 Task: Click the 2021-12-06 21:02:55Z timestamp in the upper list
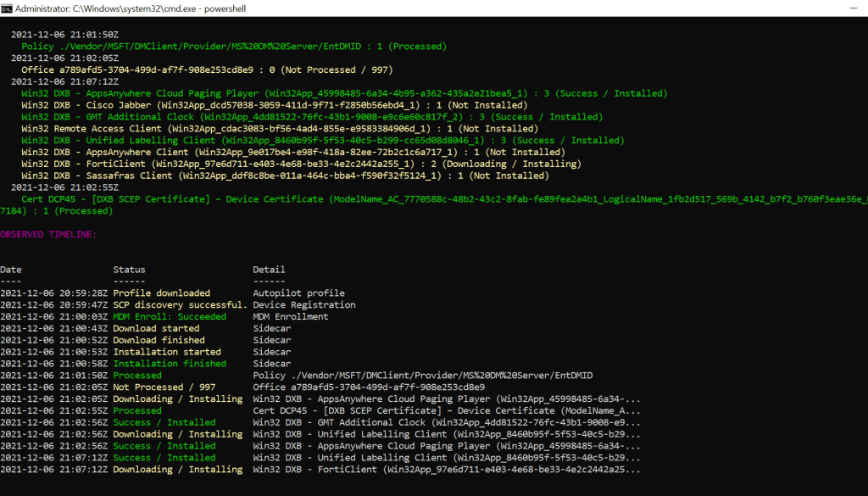[65, 187]
